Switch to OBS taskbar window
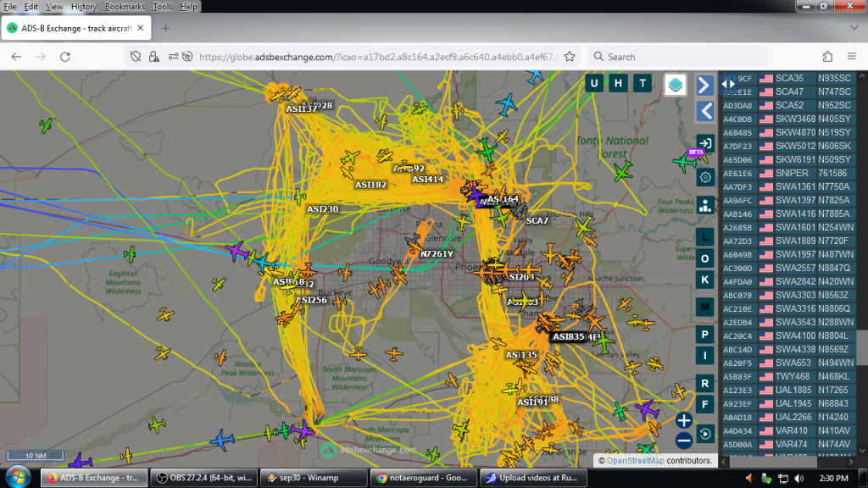The image size is (868, 488). 203,478
